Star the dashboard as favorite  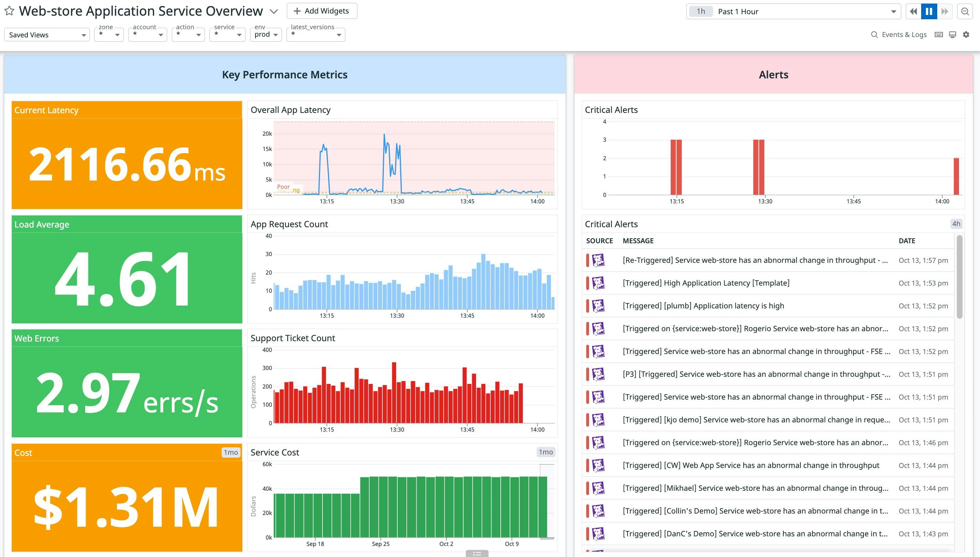10,11
